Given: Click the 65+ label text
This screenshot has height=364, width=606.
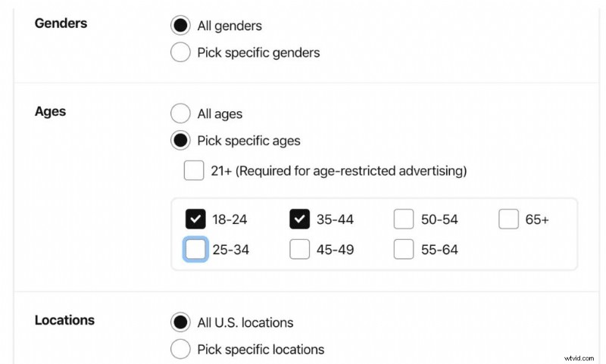Looking at the screenshot, I should click(537, 219).
